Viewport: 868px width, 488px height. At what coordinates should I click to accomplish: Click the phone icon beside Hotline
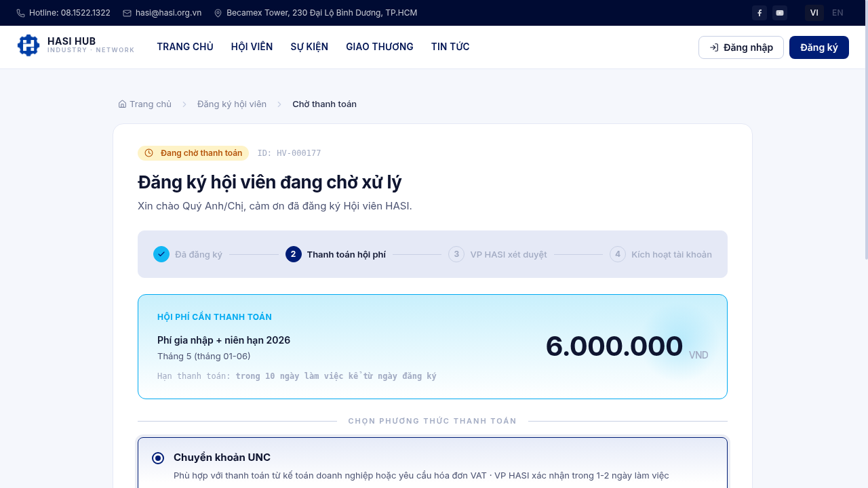pyautogui.click(x=20, y=13)
